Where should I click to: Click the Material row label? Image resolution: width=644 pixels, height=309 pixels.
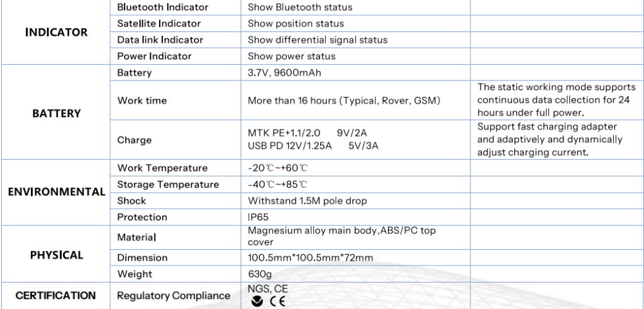pyautogui.click(x=136, y=237)
